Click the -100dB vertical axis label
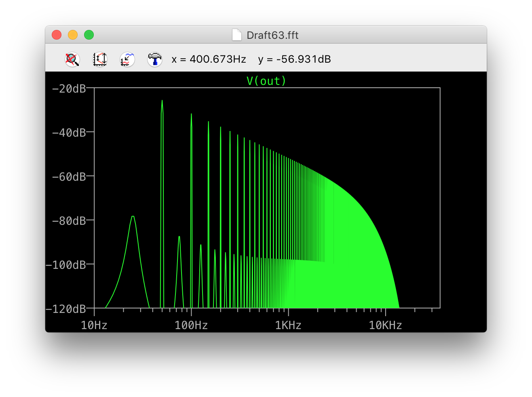 click(x=66, y=265)
